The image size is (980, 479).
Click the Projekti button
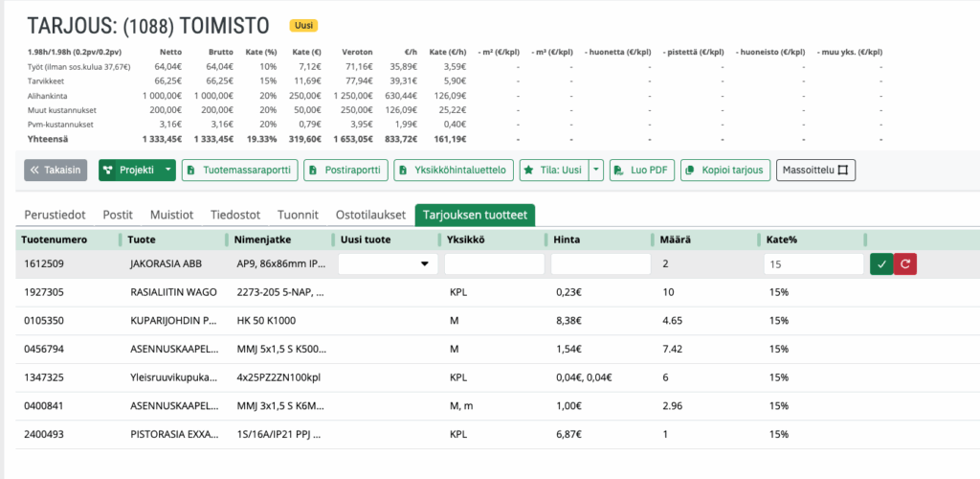[x=128, y=171]
